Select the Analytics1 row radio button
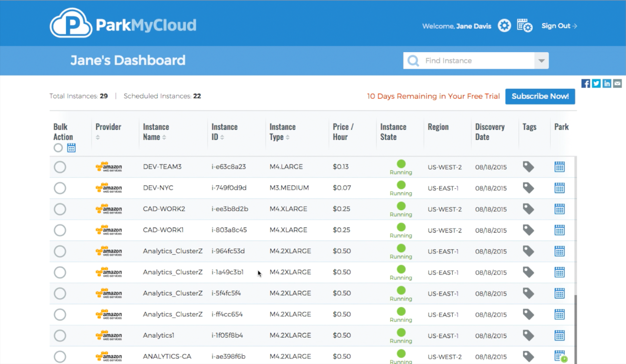The image size is (626, 364). pos(60,335)
